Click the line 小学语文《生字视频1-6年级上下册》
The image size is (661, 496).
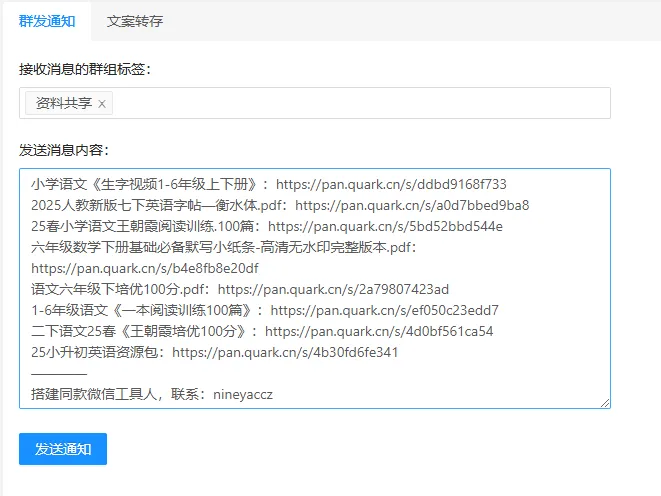pyautogui.click(x=269, y=184)
